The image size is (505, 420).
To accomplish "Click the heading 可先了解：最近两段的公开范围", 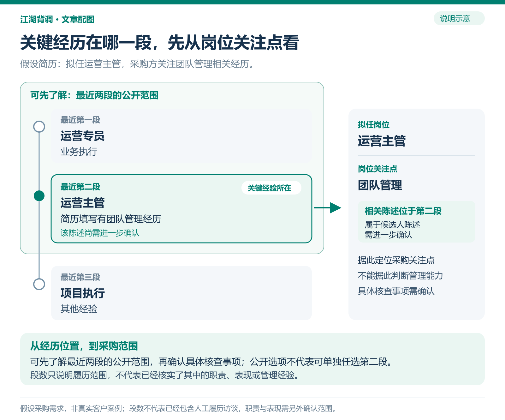I will [94, 95].
